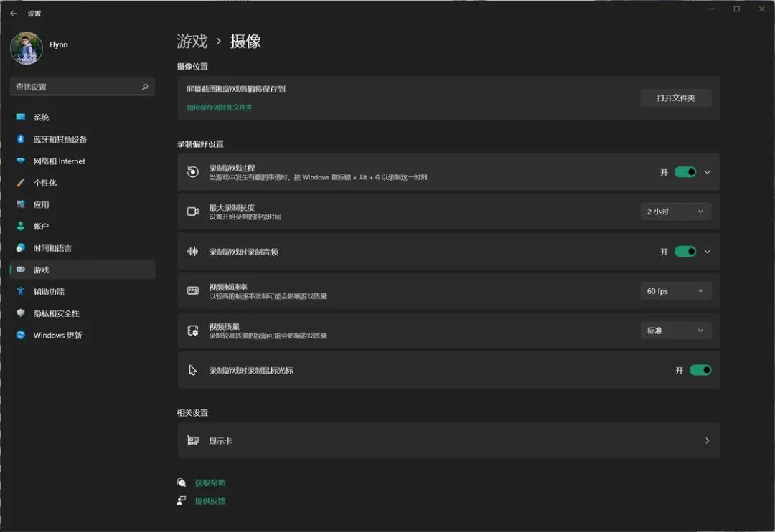Click the 辅助功能 accessibility icon
The image size is (775, 532).
[x=20, y=291]
